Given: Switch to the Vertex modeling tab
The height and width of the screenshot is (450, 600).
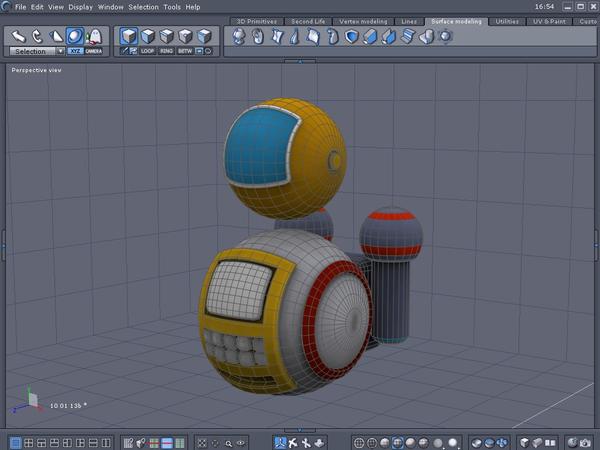Looking at the screenshot, I should (363, 21).
